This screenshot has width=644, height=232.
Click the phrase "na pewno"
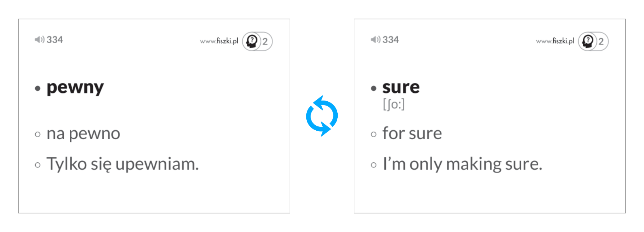(83, 134)
